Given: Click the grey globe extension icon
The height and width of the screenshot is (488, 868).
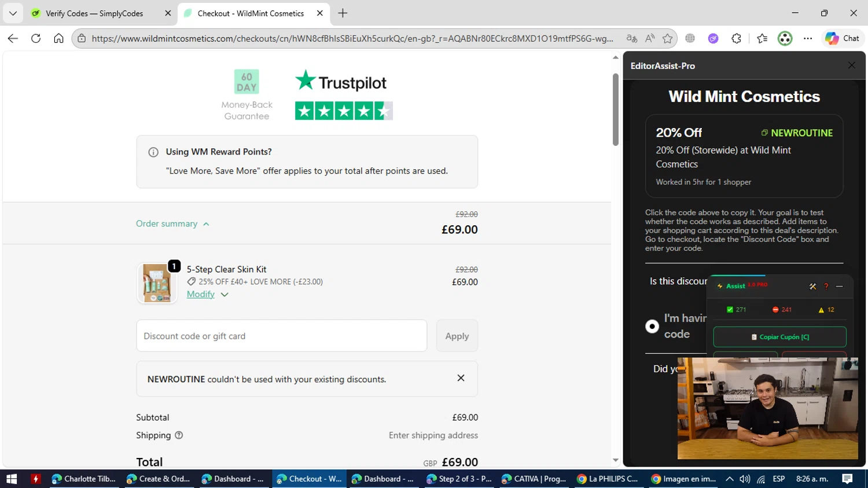Looking at the screenshot, I should coord(690,38).
